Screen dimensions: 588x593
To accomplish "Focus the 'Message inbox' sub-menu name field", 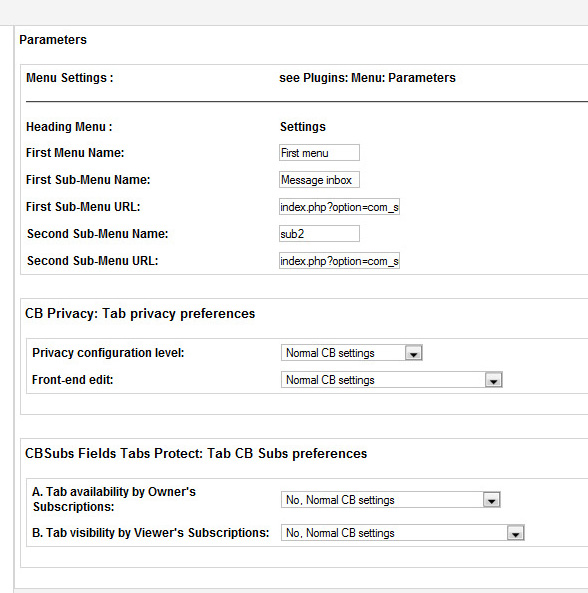I will (319, 180).
